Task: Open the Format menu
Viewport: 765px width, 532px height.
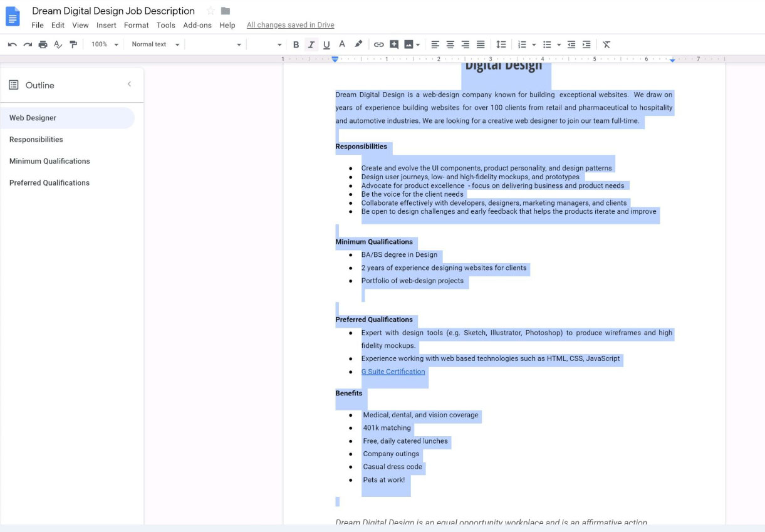Action: click(137, 25)
